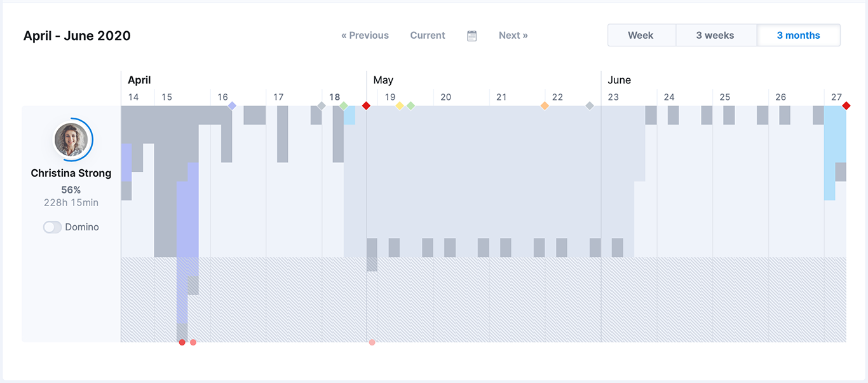Image resolution: width=868 pixels, height=383 pixels.
Task: Select the 3 months view
Action: coord(798,36)
